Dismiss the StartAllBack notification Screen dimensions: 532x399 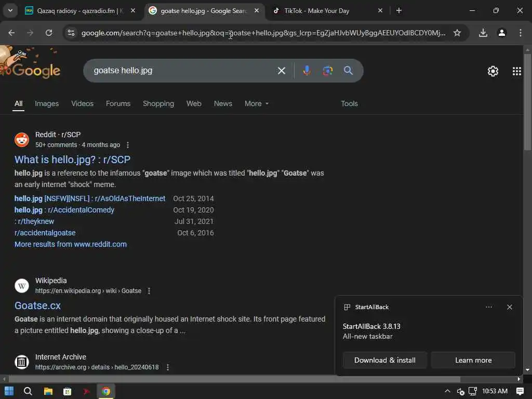coord(509,307)
